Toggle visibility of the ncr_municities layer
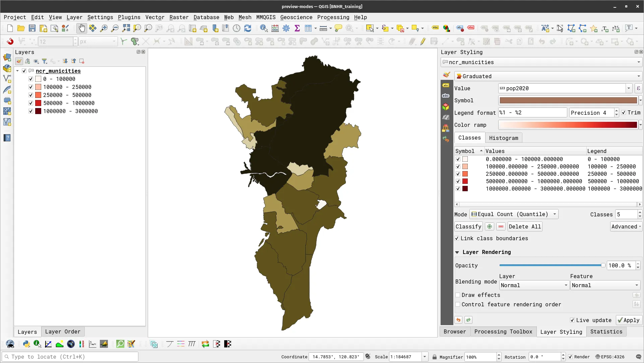This screenshot has width=644, height=363. 24,71
